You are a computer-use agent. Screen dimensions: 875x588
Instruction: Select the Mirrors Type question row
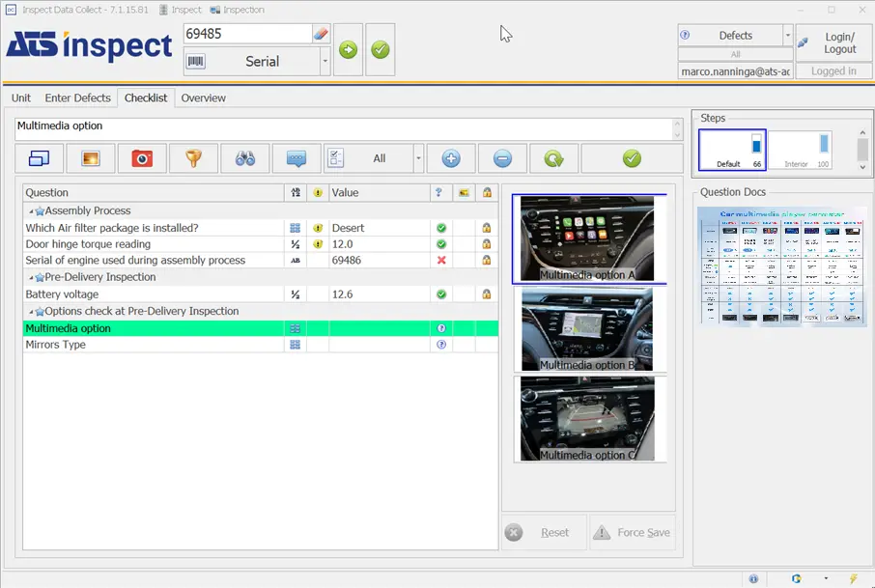(x=261, y=345)
